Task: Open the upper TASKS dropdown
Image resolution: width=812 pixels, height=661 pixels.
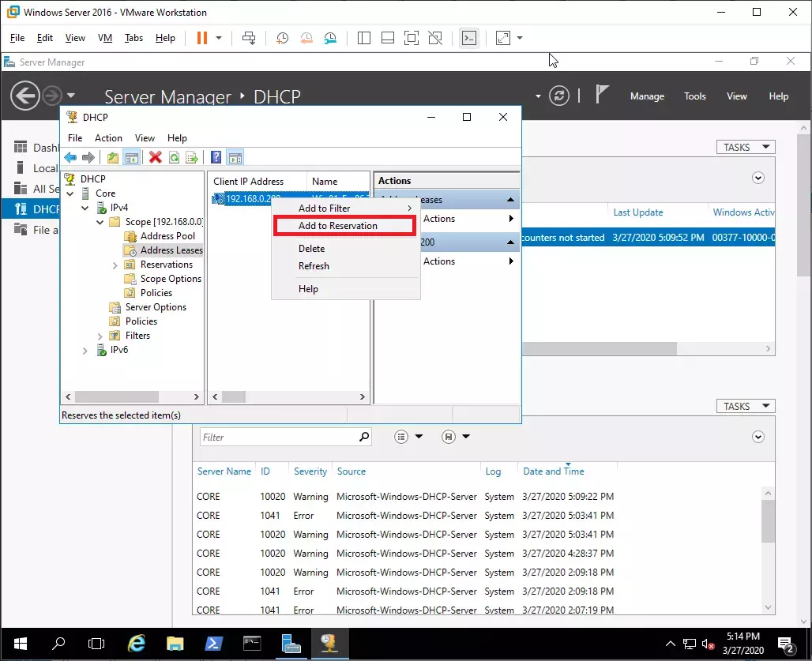Action: point(746,147)
